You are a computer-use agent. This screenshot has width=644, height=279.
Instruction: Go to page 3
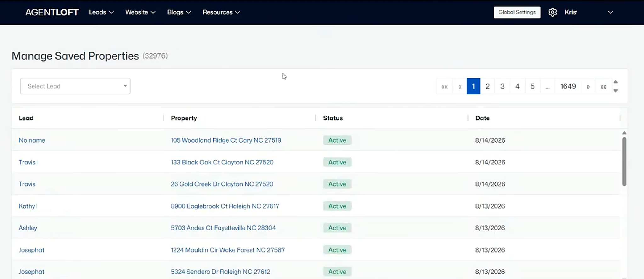pyautogui.click(x=502, y=86)
